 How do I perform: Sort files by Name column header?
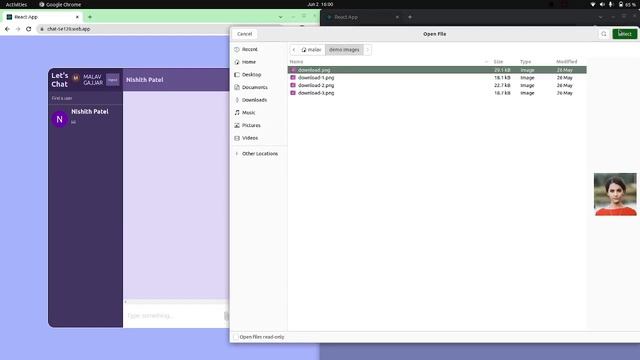click(x=296, y=62)
